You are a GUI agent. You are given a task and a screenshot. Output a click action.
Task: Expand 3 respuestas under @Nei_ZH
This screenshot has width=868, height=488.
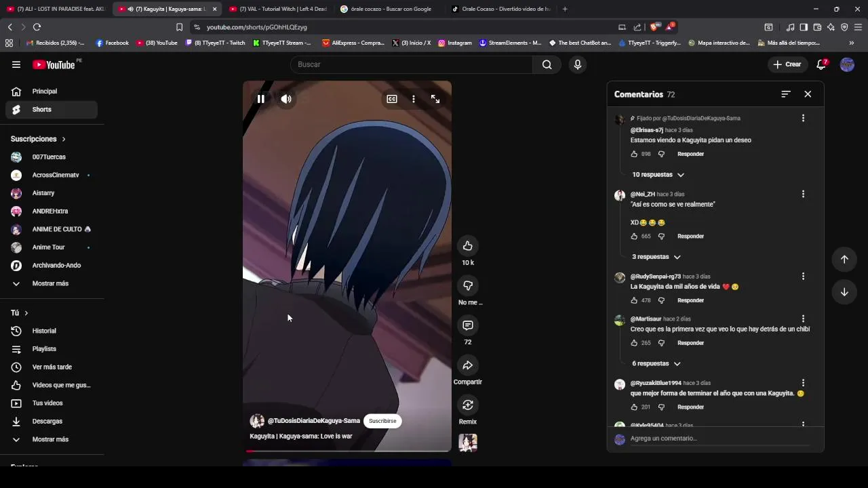click(x=656, y=257)
